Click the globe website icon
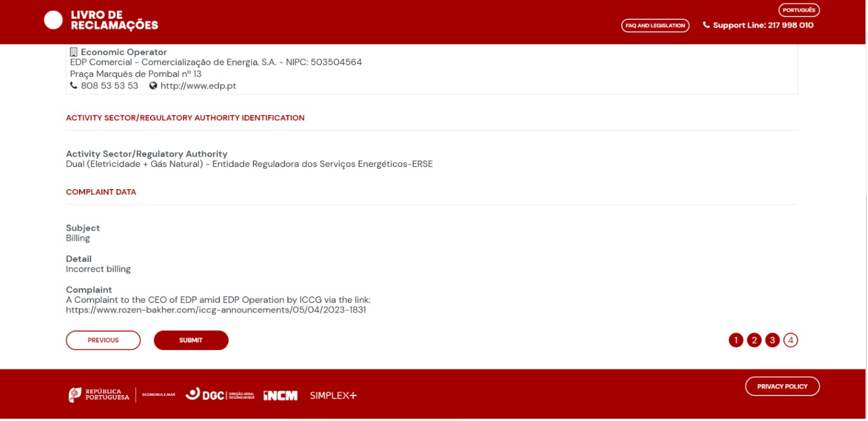The image size is (868, 421). (153, 86)
